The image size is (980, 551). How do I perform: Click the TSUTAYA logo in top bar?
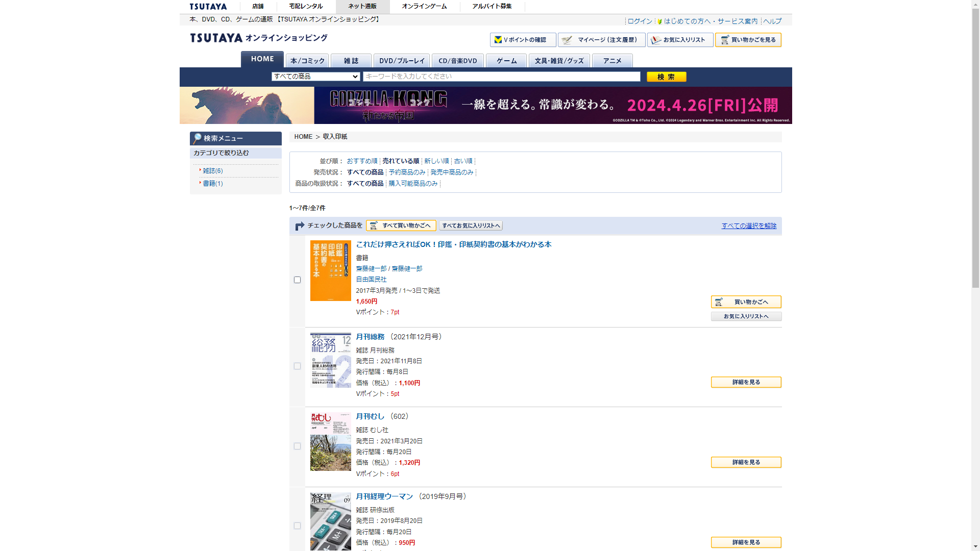(208, 7)
